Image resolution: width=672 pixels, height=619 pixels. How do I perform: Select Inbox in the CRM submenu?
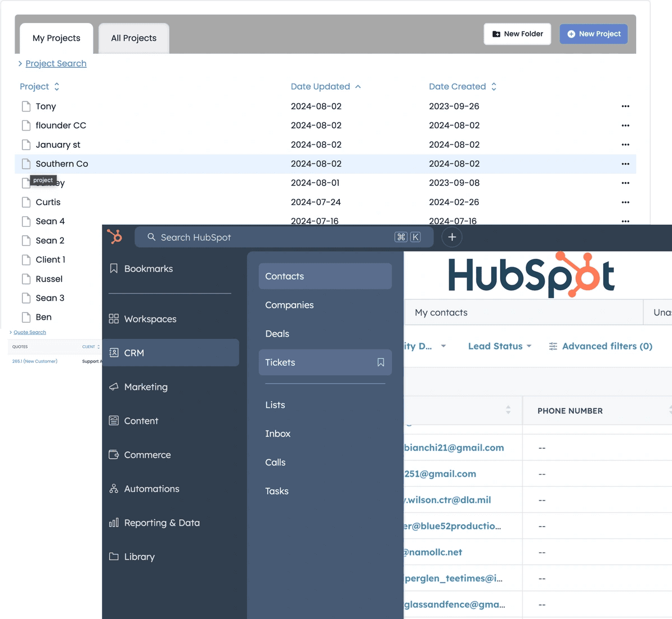(278, 433)
